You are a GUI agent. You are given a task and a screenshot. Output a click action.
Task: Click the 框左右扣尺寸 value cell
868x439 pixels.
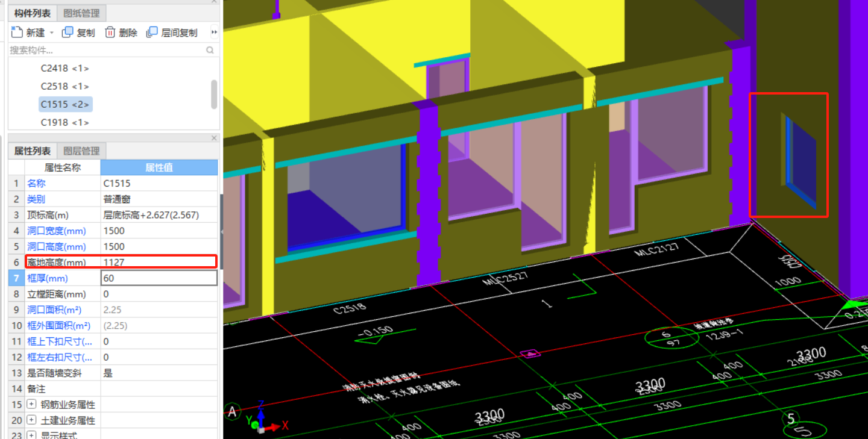159,357
